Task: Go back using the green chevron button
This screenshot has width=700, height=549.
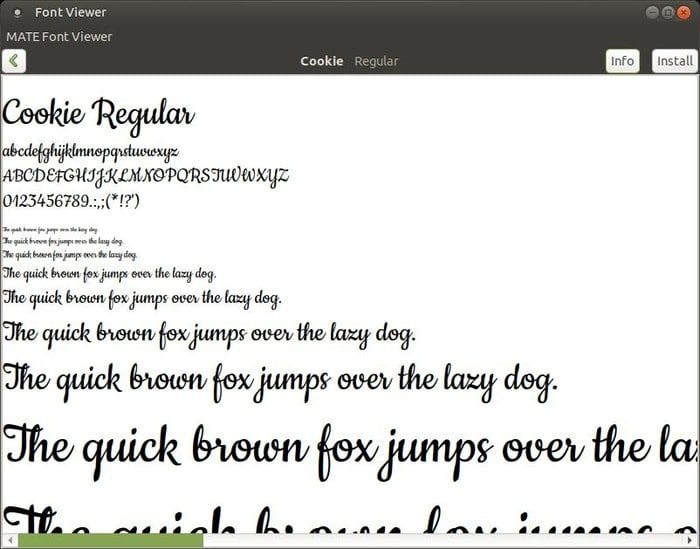Action: (14, 61)
